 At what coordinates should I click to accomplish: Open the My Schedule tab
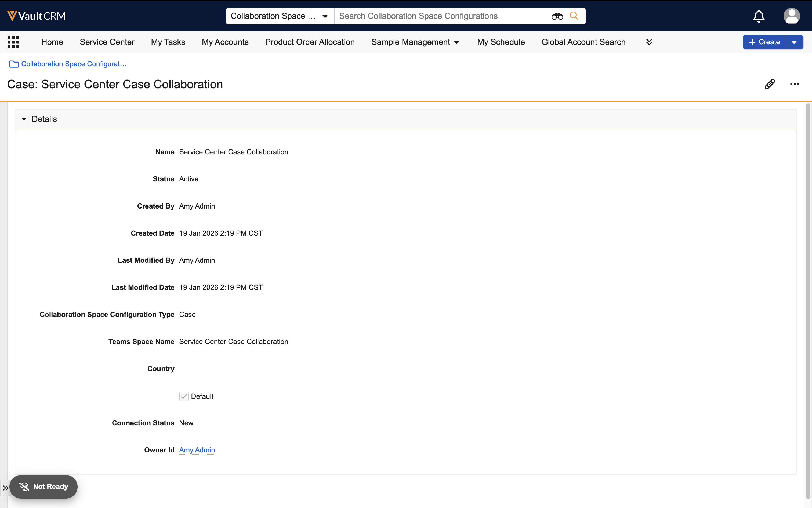click(x=501, y=42)
